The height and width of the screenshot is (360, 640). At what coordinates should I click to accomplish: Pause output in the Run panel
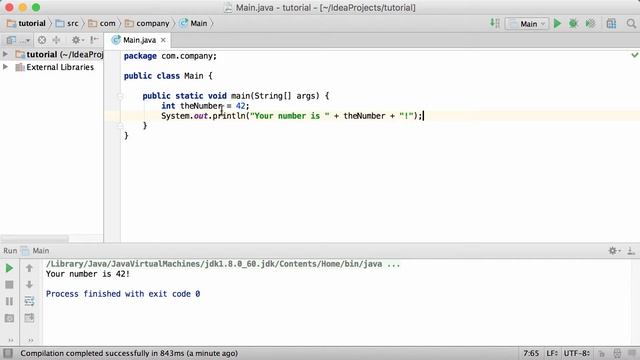click(9, 301)
